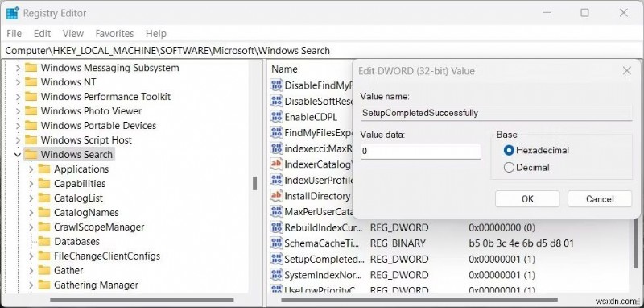
Task: Expand the Gathering Manager subkey
Action: tap(31, 285)
